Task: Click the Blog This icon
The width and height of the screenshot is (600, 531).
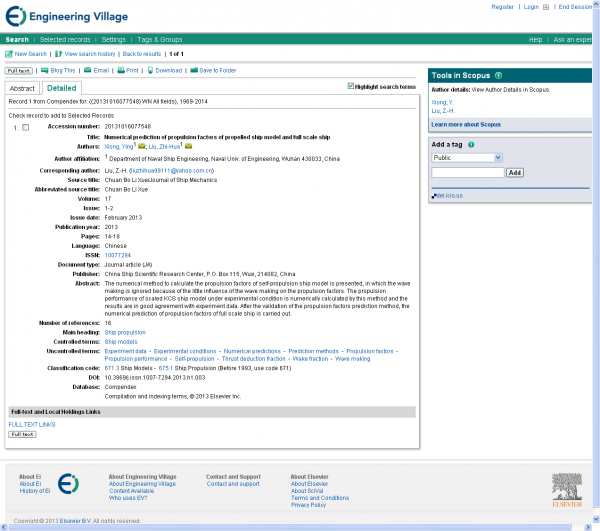Action: 45,70
